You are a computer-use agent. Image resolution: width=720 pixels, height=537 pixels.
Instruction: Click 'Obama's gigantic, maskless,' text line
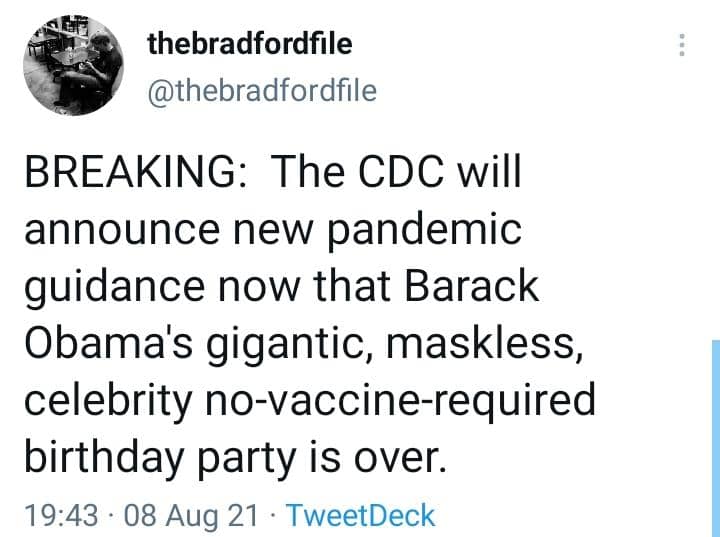[300, 344]
